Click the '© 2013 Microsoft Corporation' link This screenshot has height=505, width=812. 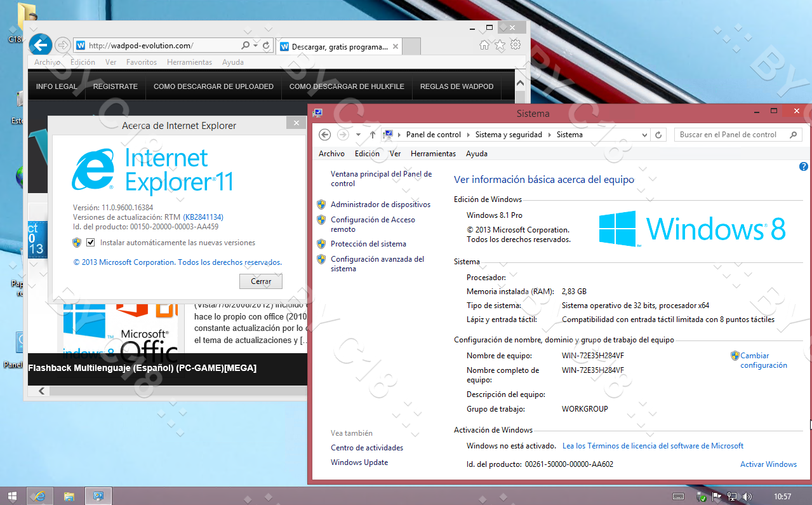[x=177, y=262]
